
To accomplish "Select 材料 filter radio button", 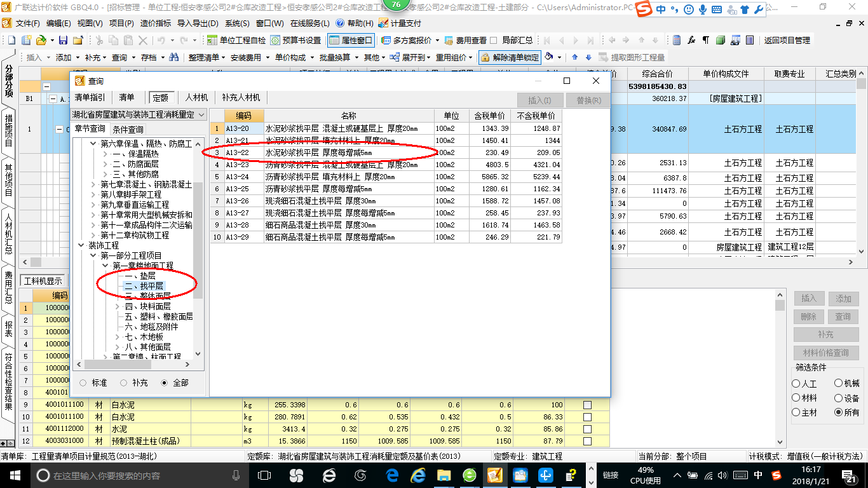I will (x=796, y=398).
